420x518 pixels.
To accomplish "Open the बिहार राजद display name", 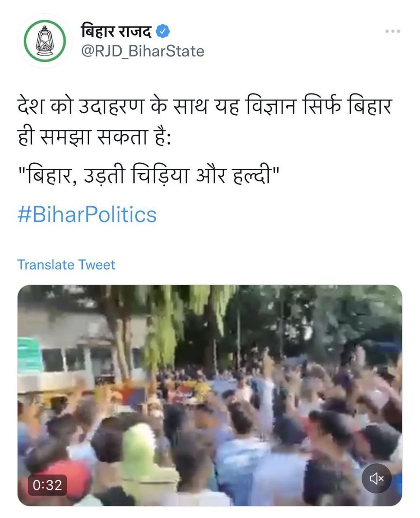I will pyautogui.click(x=117, y=31).
